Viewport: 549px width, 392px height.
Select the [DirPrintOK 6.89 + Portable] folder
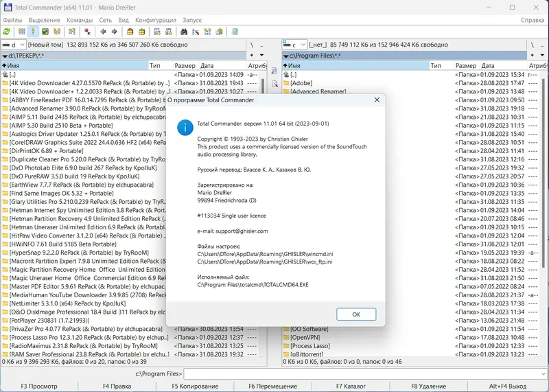coord(43,151)
